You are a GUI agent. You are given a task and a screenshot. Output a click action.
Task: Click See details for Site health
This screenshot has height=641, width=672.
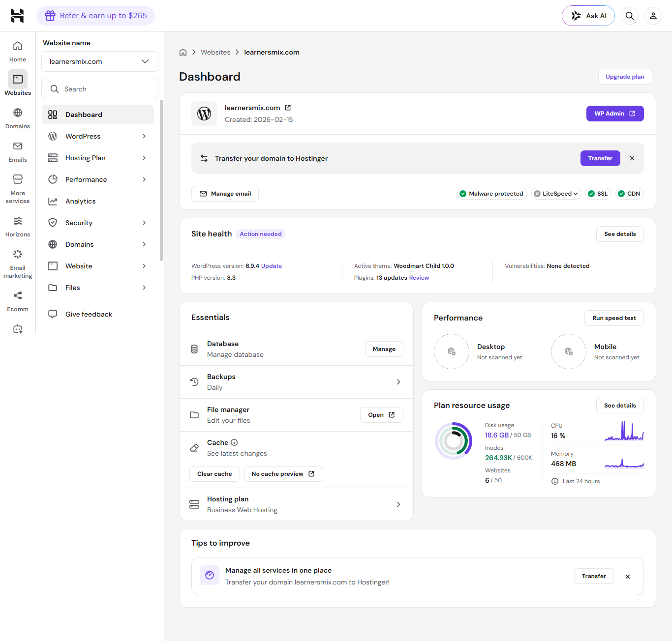(x=620, y=234)
